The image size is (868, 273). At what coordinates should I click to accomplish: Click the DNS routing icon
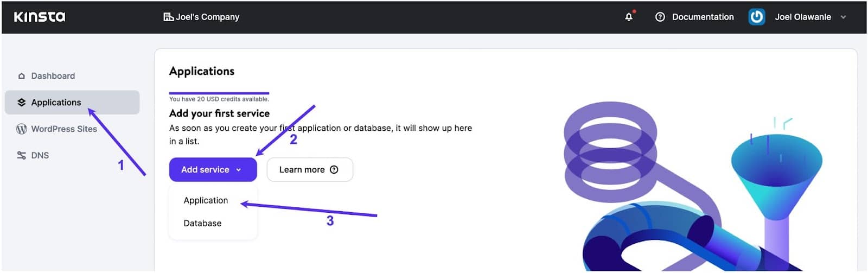(x=22, y=155)
